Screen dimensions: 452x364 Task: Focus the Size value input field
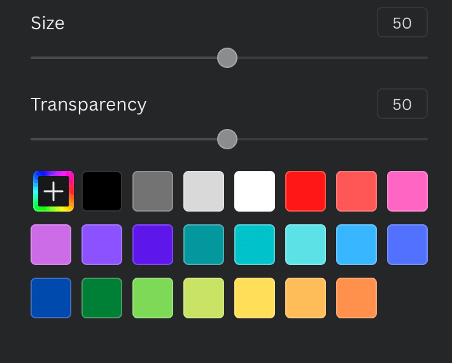click(x=402, y=22)
